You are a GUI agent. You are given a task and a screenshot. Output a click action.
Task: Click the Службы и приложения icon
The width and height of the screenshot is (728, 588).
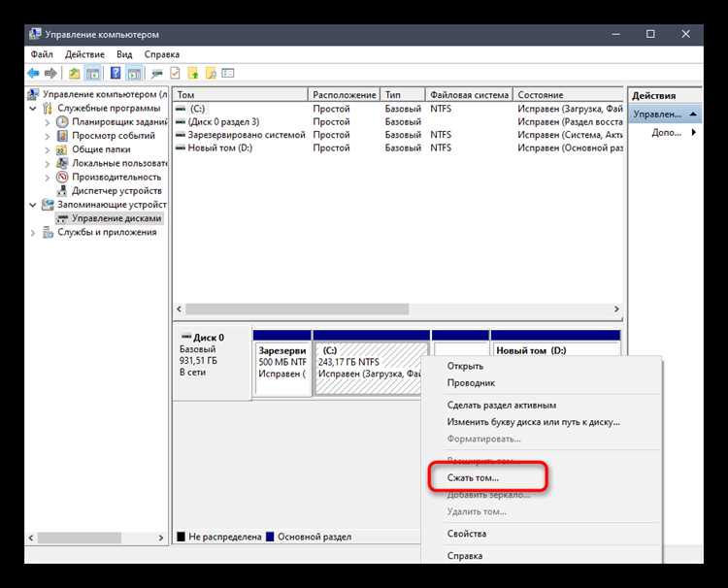(x=48, y=232)
